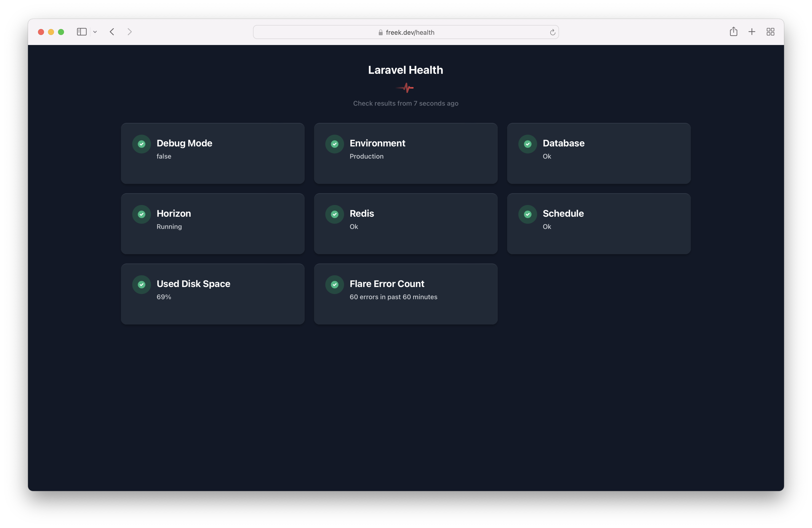Select the Used Disk Space title

(x=193, y=284)
